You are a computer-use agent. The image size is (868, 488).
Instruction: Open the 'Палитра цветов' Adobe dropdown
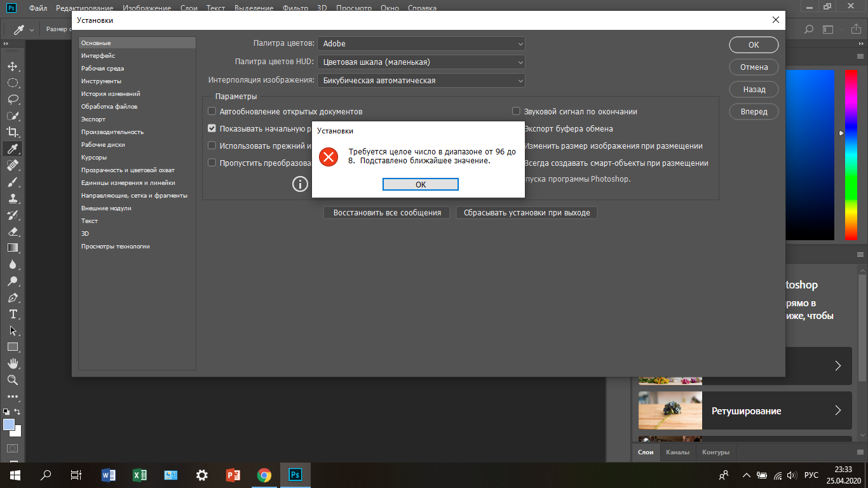pos(421,44)
